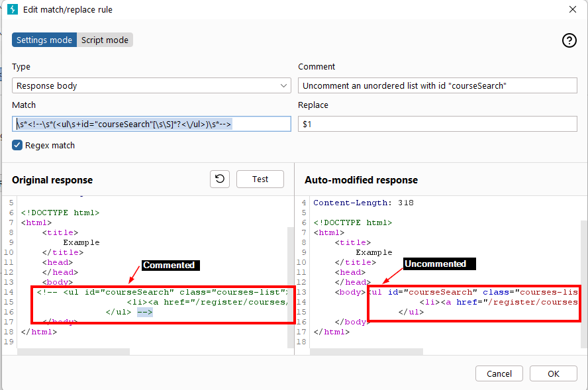Click the reset arrow icon beside Test
588x390 pixels.
pyautogui.click(x=220, y=179)
